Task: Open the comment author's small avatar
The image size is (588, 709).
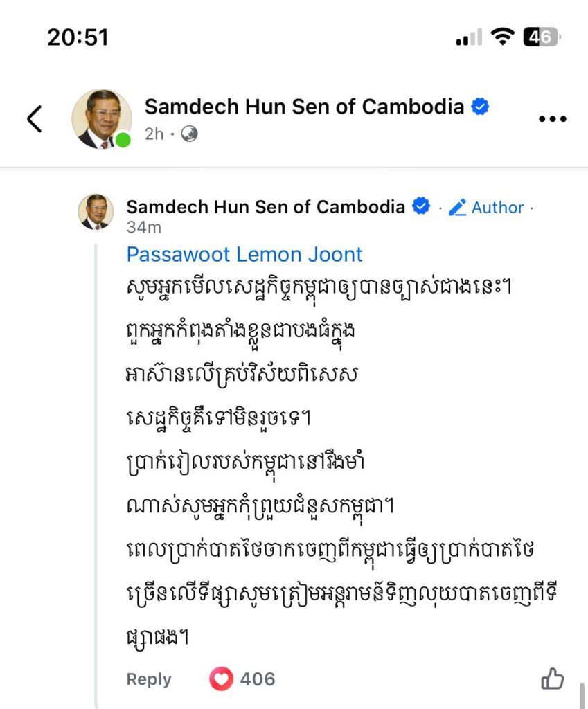Action: coord(96,211)
